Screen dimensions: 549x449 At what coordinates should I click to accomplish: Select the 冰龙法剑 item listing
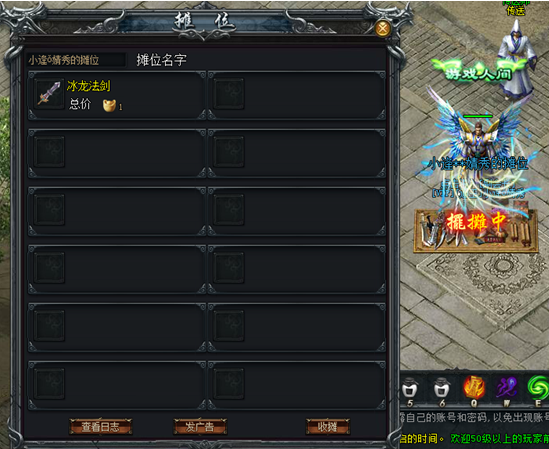[x=117, y=95]
